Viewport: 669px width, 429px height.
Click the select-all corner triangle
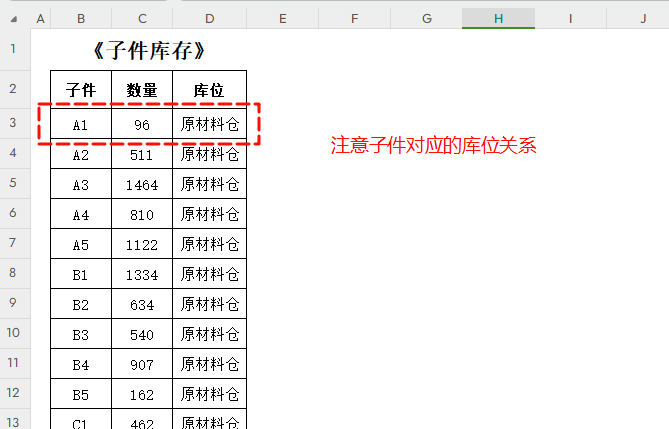[14, 19]
